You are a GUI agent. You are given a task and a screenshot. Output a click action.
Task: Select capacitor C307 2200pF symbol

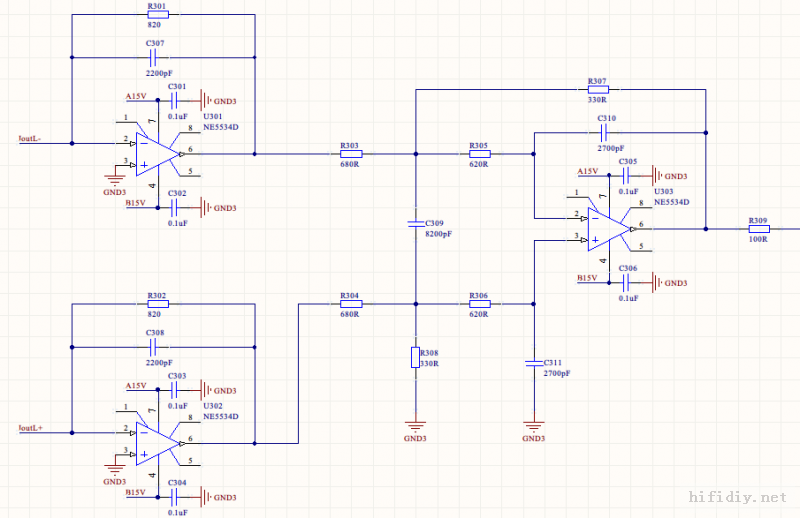point(152,58)
